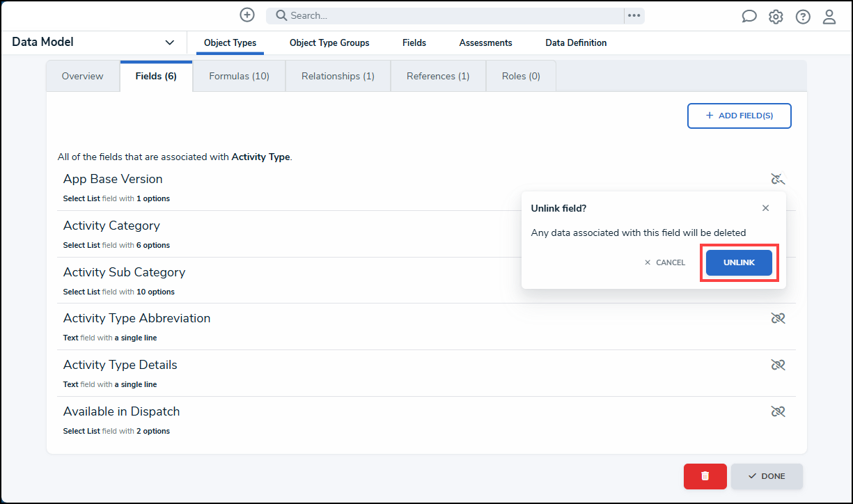Expand the Data Model dropdown
This screenshot has height=504, width=853.
169,42
